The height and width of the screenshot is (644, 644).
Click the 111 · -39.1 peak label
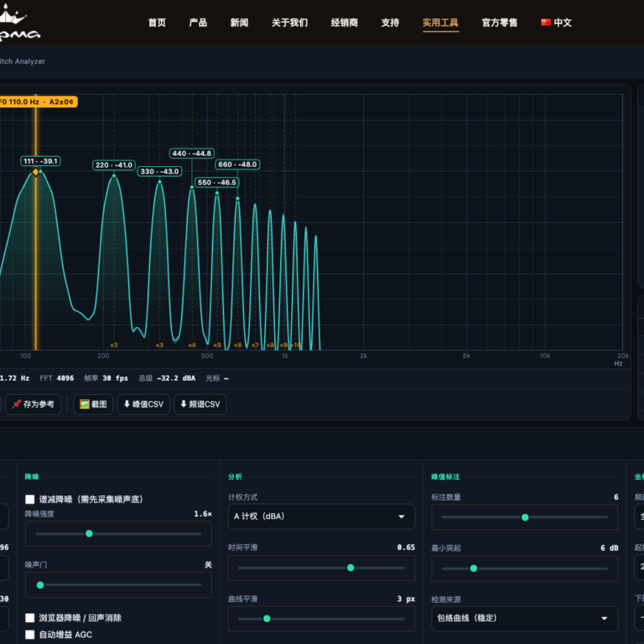click(40, 161)
